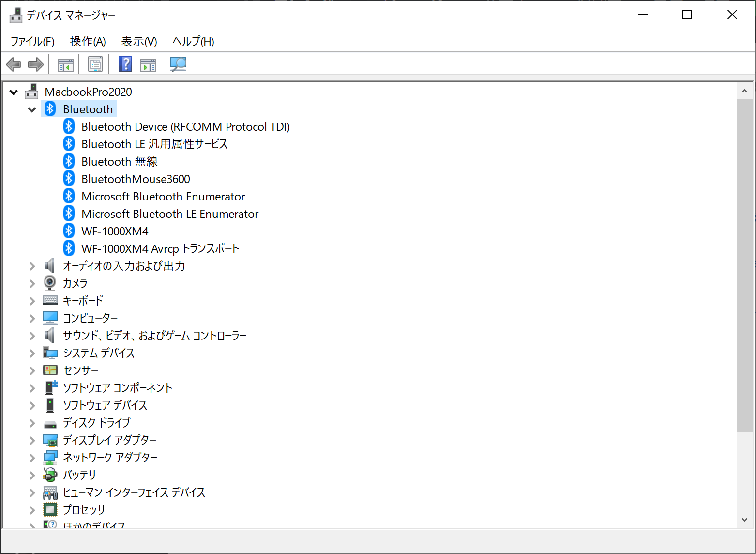This screenshot has width=756, height=554.
Task: Expand the キーボード category
Action: coord(32,301)
